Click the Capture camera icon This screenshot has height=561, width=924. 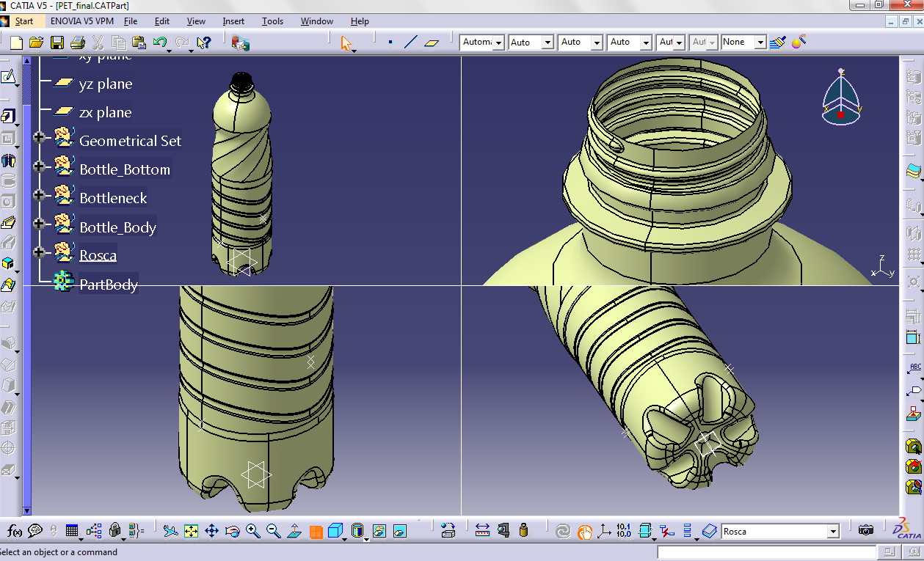866,530
